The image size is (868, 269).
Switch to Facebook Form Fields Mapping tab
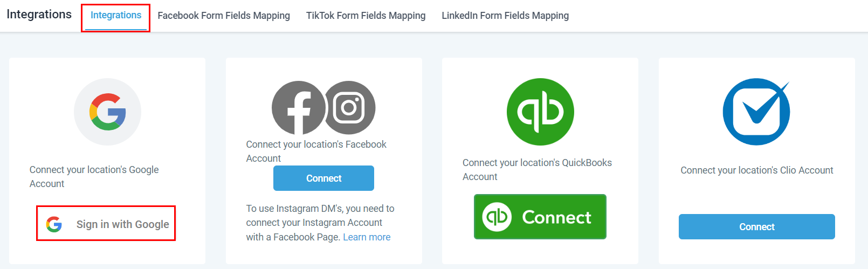tap(224, 16)
